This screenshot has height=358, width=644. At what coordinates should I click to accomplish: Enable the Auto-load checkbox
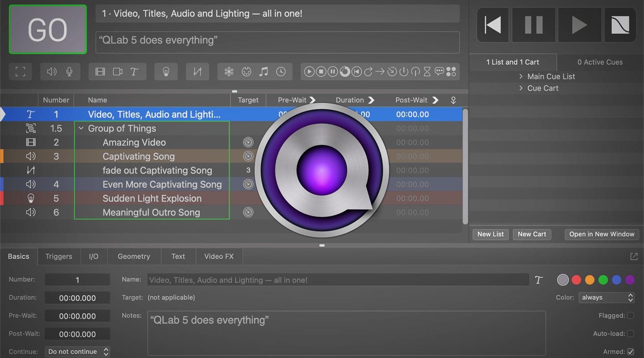631,333
